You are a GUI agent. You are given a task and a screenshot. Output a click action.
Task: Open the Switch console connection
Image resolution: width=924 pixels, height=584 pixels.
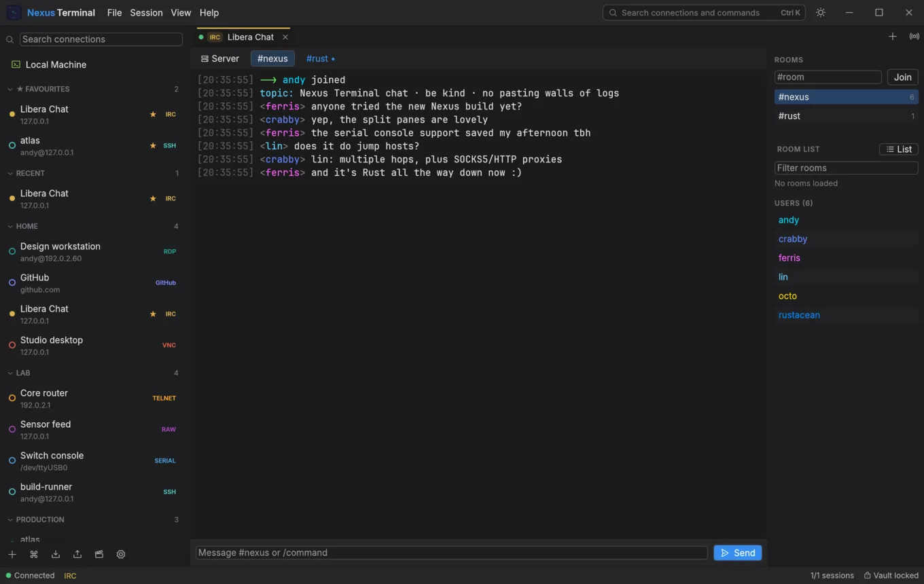pos(94,461)
